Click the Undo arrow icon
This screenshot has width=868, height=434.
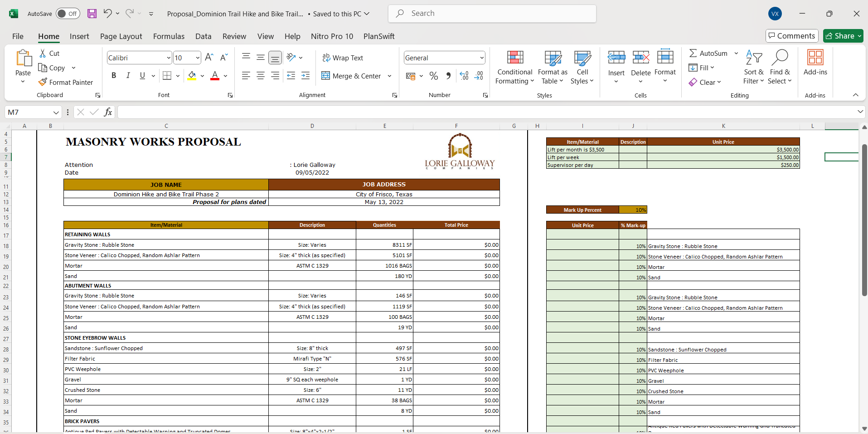click(x=107, y=13)
